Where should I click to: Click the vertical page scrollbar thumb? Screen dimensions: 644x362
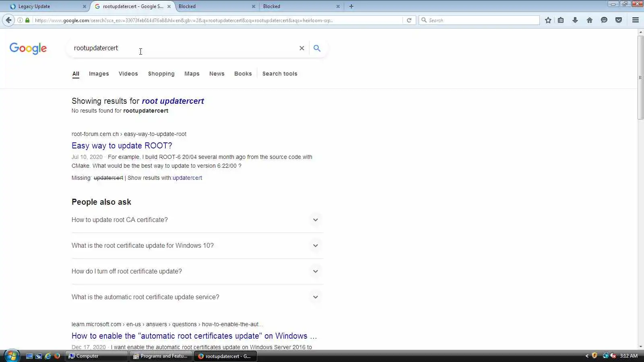[x=640, y=77]
